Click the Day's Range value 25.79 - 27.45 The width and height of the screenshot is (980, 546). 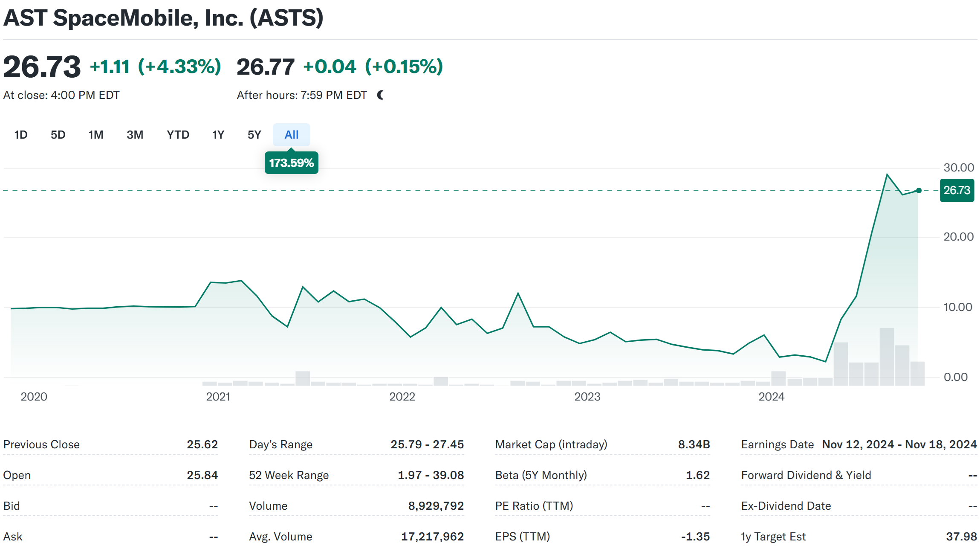click(x=427, y=444)
